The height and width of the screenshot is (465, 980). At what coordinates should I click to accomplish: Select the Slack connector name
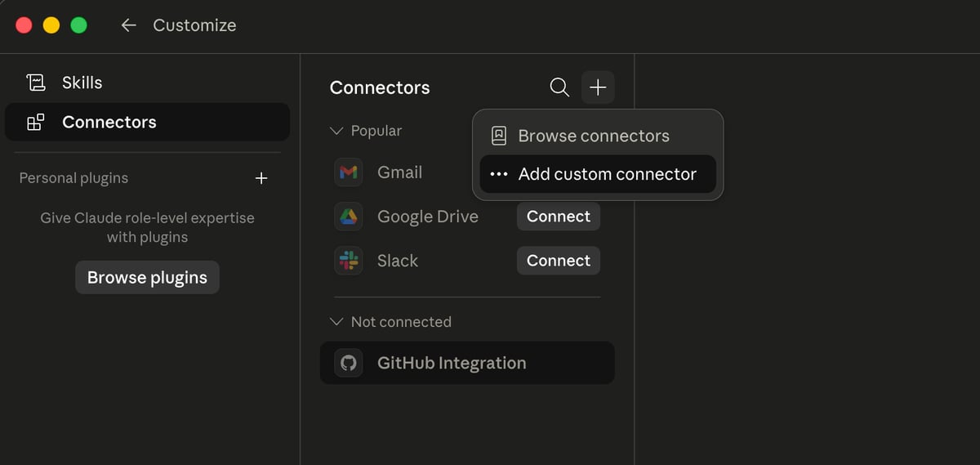(398, 261)
